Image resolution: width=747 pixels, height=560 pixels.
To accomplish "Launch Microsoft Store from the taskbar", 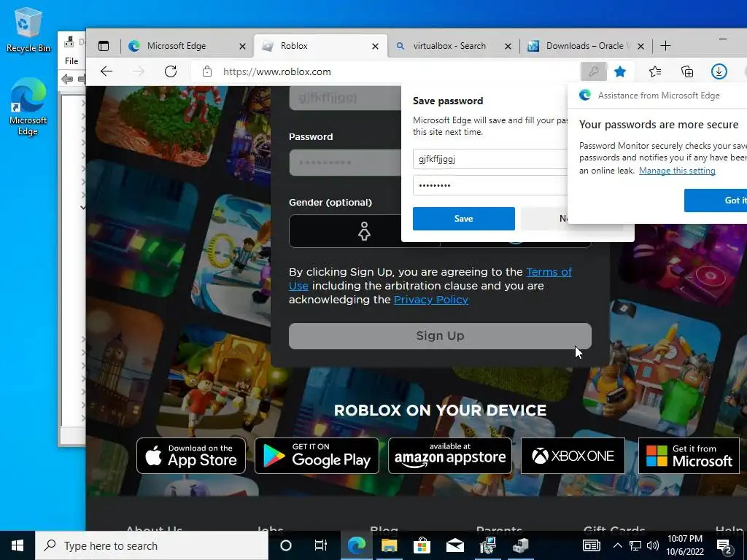I will 422,545.
